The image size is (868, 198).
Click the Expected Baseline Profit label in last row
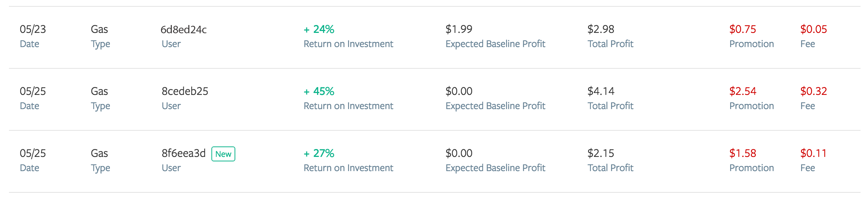pyautogui.click(x=496, y=168)
